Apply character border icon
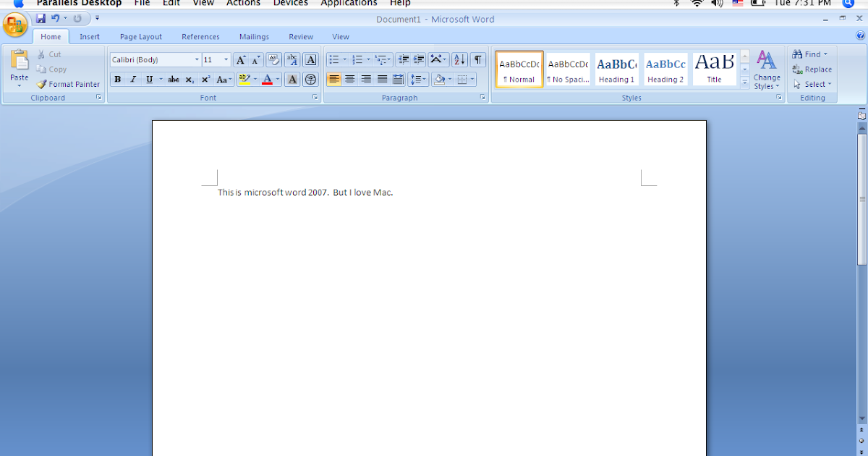Image resolution: width=868 pixels, height=456 pixels. pos(310,59)
